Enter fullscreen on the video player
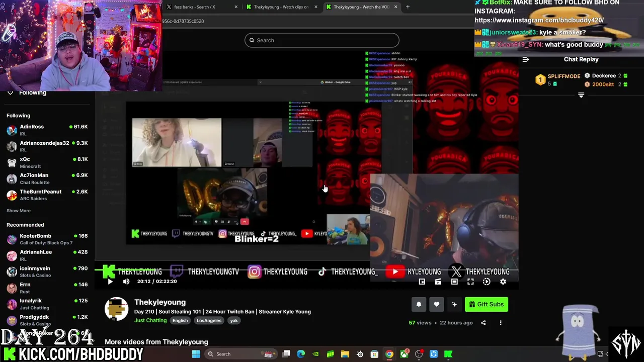The width and height of the screenshot is (644, 362). click(x=470, y=282)
